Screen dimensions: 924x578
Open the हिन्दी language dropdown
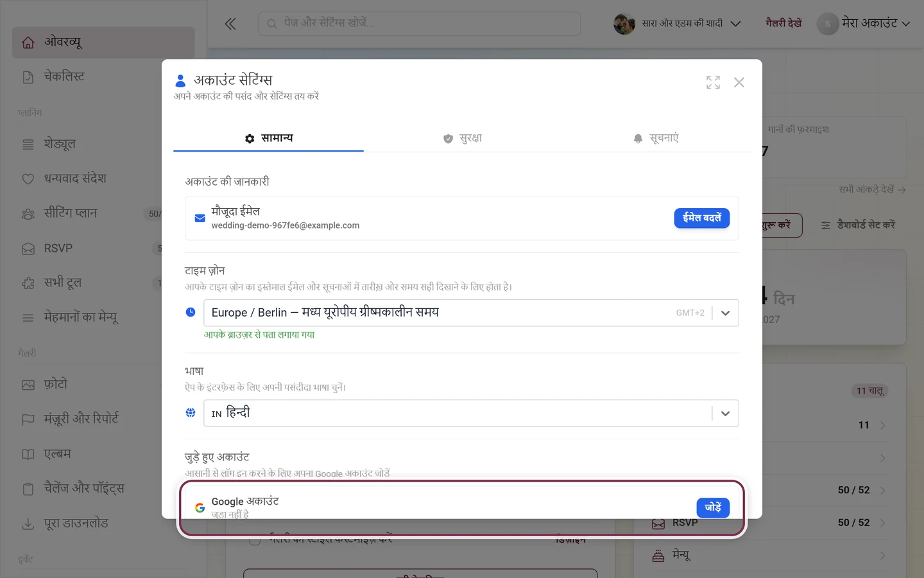point(471,413)
